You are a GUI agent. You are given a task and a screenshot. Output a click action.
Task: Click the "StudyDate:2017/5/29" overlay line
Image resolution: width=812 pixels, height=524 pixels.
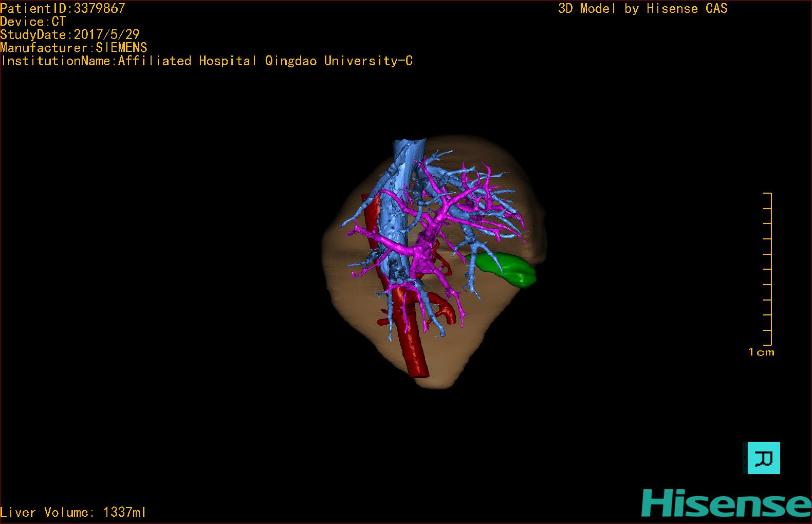point(70,34)
